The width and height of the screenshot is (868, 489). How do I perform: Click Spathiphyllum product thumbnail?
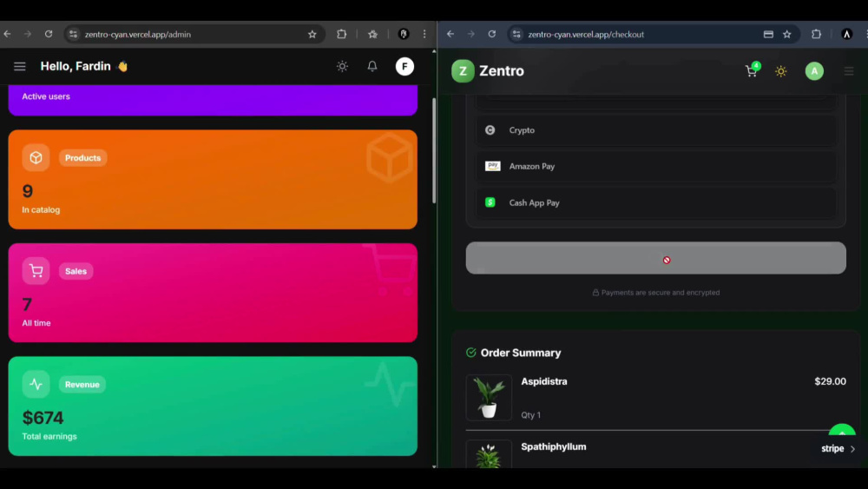point(489,454)
